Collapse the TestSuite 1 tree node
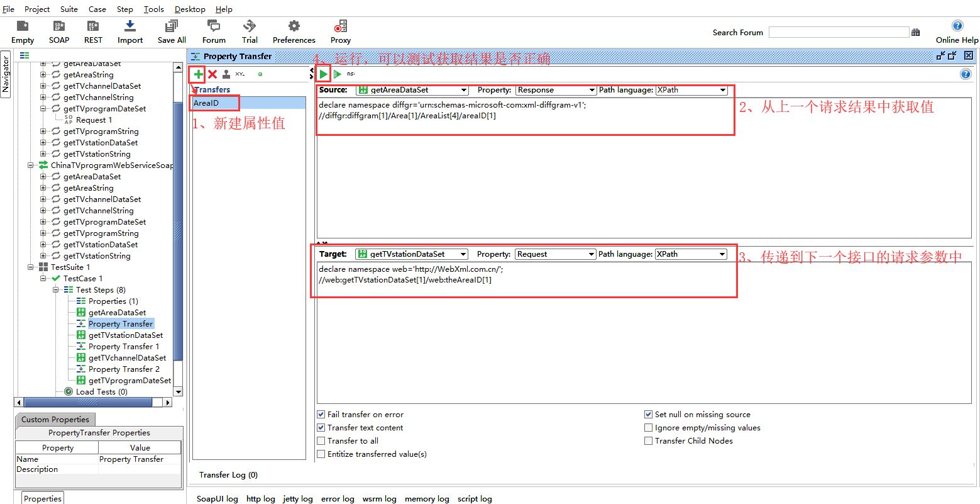 (31, 267)
